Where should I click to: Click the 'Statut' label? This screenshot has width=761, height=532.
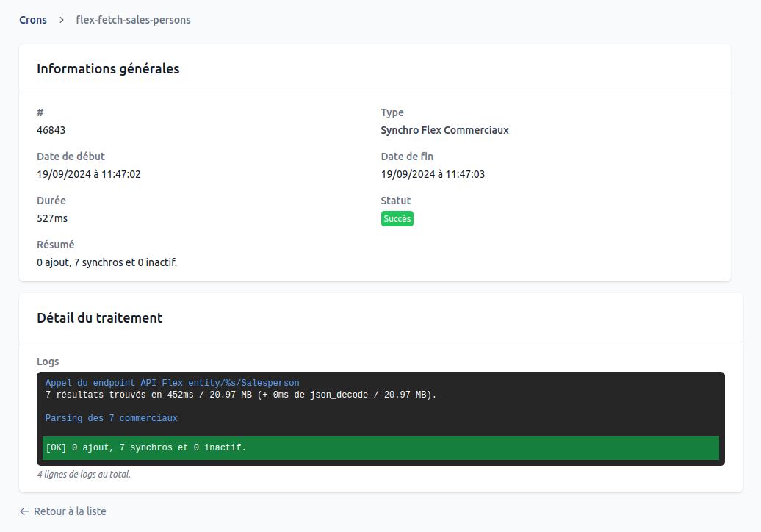click(395, 201)
